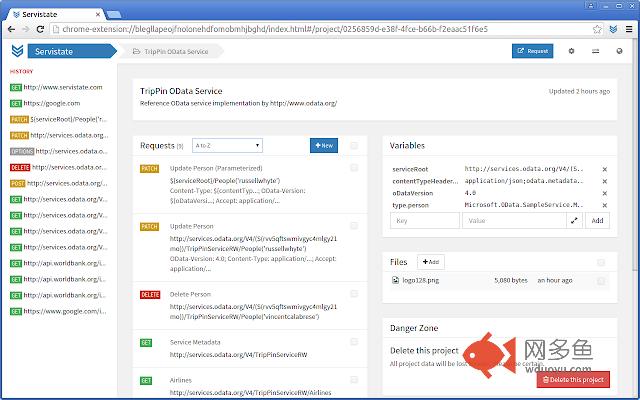Remove the serviceRoot variable
This screenshot has width=640, height=400.
pyautogui.click(x=604, y=169)
